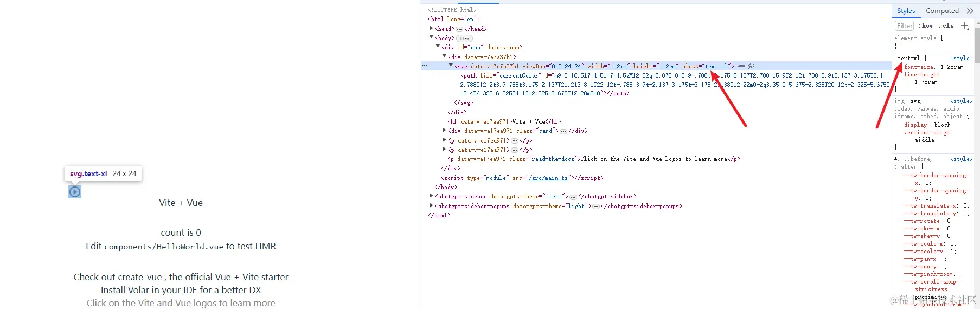
Task: Open the more-tabs chevron next to Computed
Action: click(x=970, y=11)
